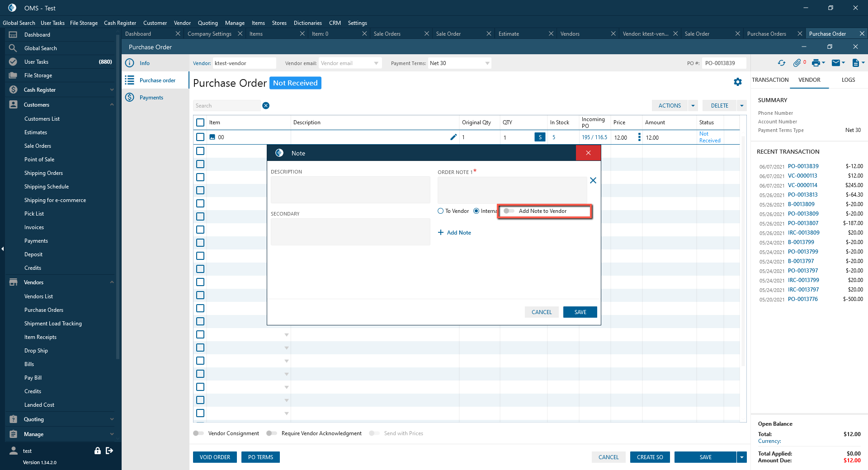Viewport: 868px width, 470px height.
Task: Enable the Add Note to Vendor toggle
Action: 509,211
